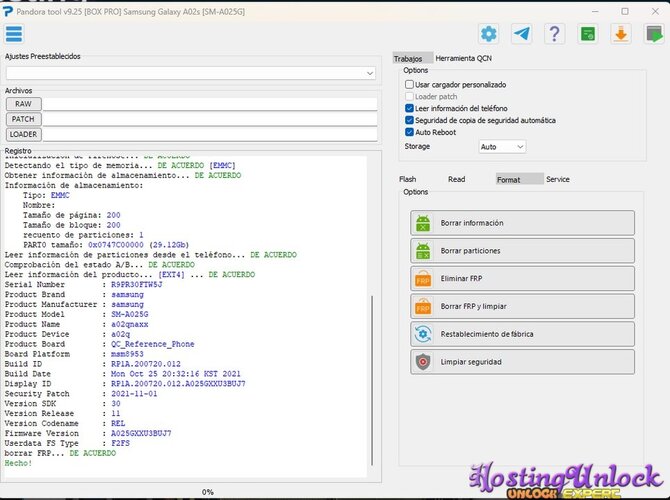Viewport: 670px width, 500px height.
Task: Click the RAW file button
Action: tap(24, 104)
